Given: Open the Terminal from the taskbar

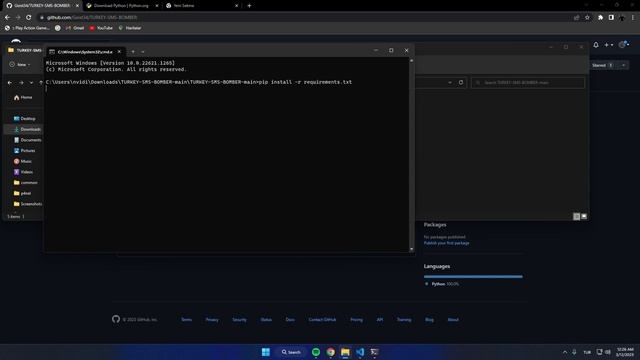Looking at the screenshot, I should pyautogui.click(x=375, y=352).
